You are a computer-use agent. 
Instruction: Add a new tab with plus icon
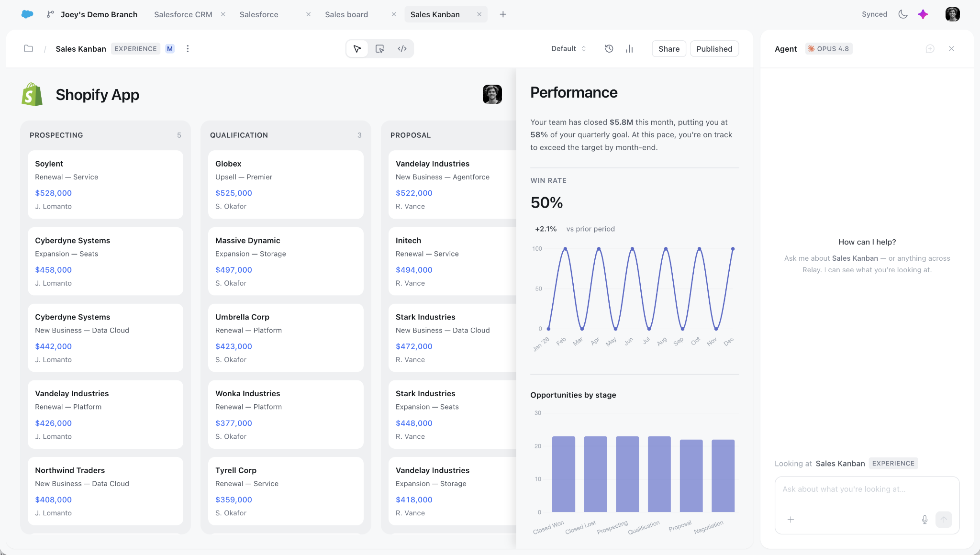coord(503,14)
